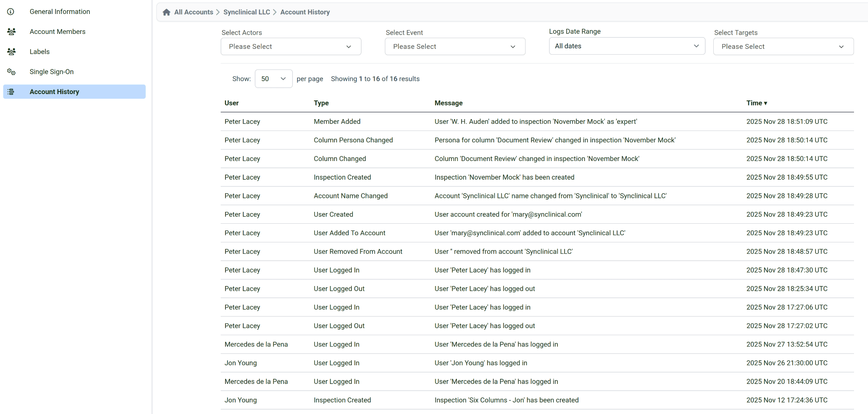Click the Account Members people icon
The width and height of the screenshot is (868, 414).
point(11,32)
